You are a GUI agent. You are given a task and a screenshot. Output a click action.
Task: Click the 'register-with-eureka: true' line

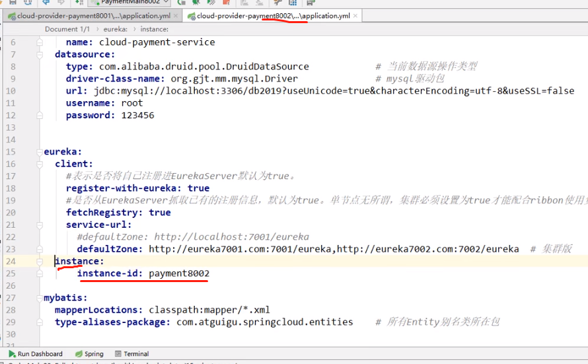tap(137, 188)
